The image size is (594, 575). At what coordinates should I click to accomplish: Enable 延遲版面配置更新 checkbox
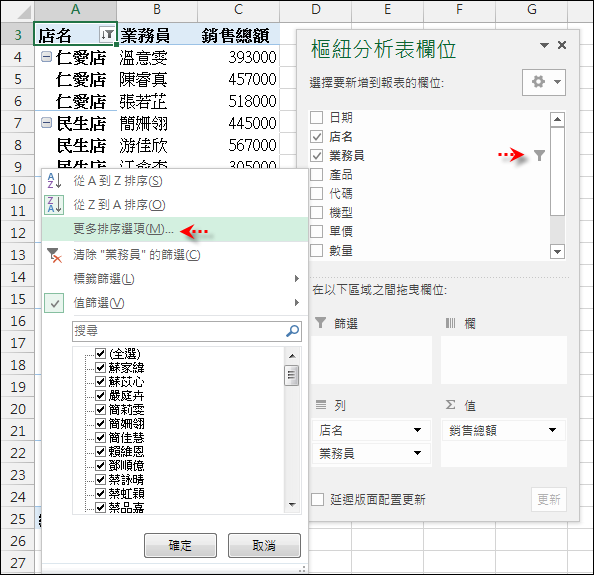317,499
